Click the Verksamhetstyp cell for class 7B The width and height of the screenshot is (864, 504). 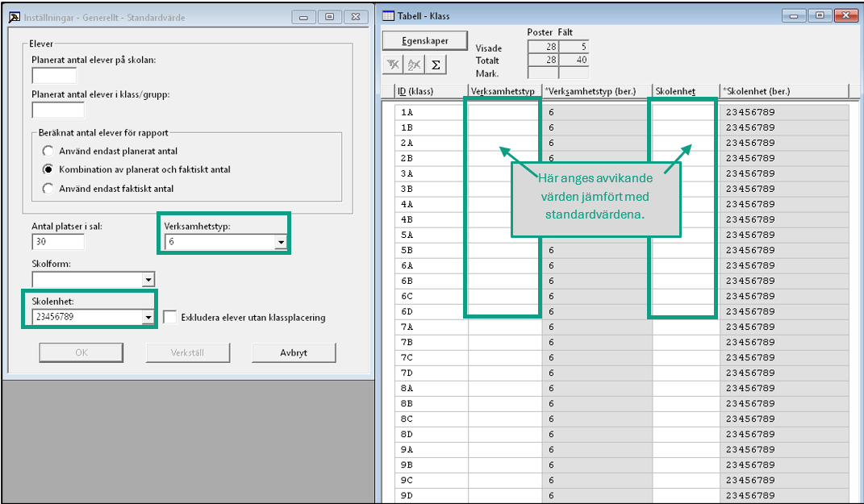pos(505,343)
